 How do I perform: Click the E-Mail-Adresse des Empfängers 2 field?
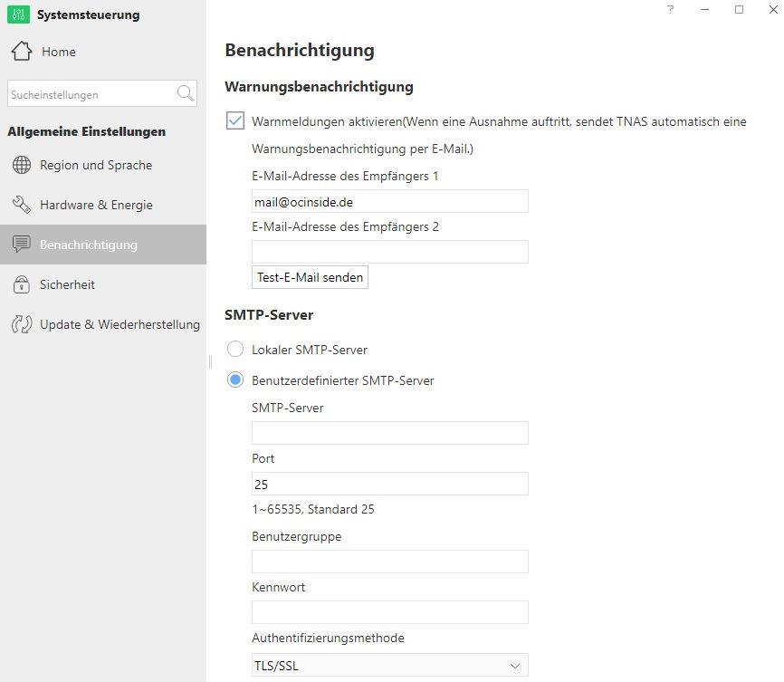click(389, 252)
